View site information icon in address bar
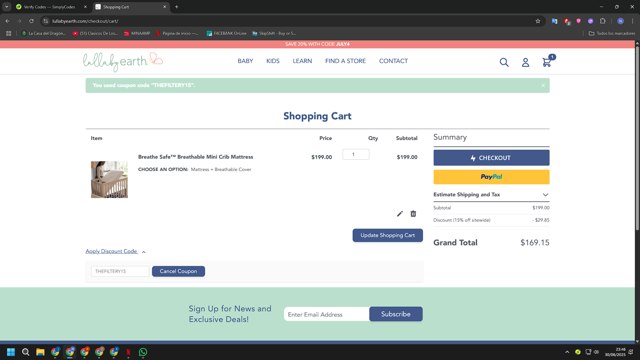The image size is (640, 360). click(46, 21)
